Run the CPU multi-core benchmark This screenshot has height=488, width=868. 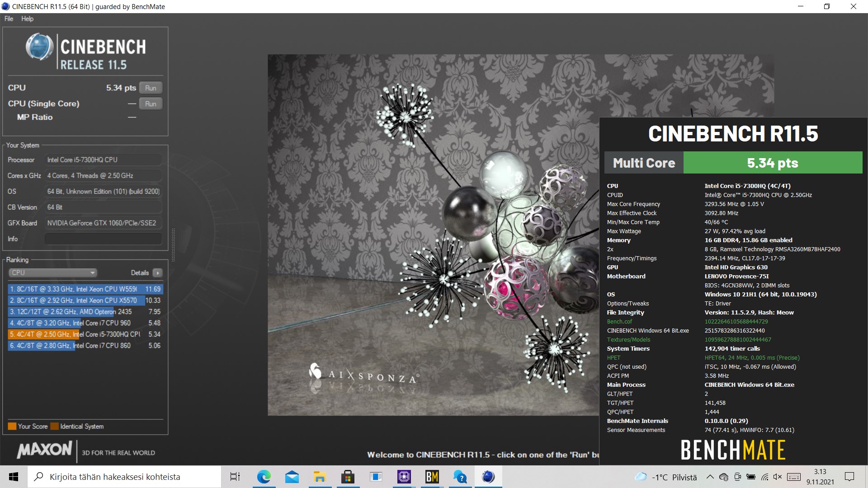[151, 88]
